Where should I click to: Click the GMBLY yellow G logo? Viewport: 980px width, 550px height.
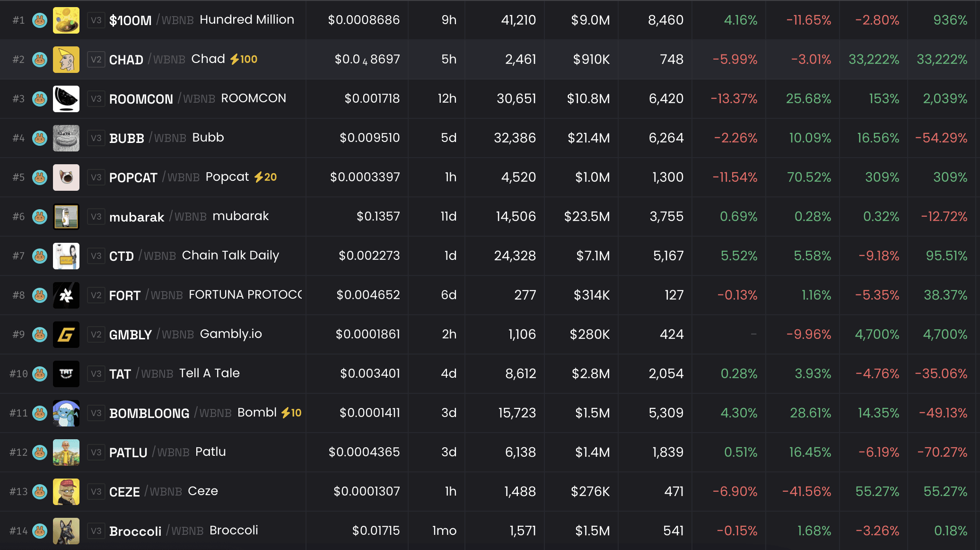pyautogui.click(x=66, y=335)
